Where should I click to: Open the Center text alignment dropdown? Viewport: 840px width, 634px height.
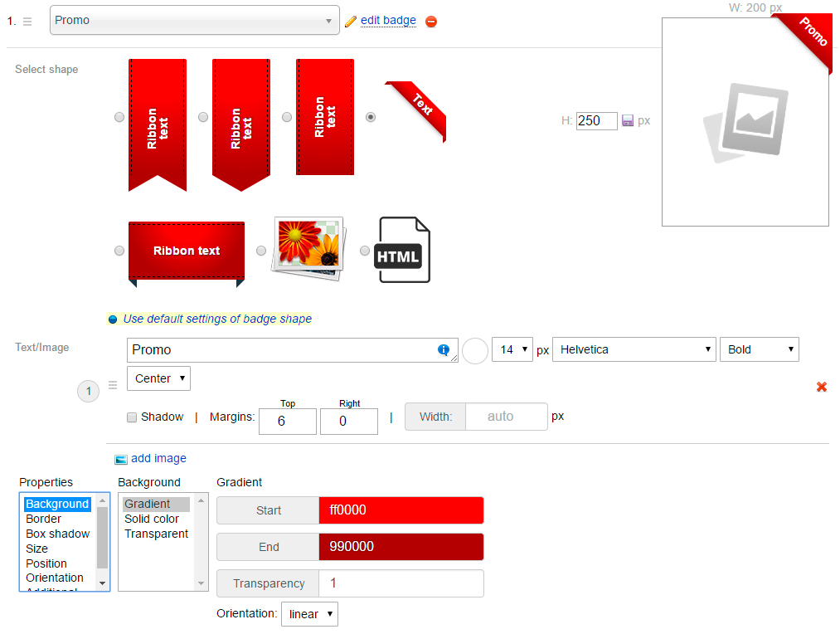158,378
